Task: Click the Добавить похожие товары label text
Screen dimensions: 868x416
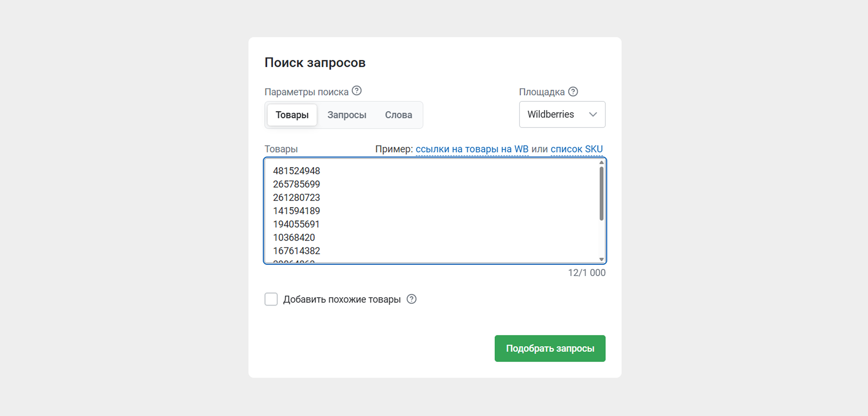Action: (342, 299)
